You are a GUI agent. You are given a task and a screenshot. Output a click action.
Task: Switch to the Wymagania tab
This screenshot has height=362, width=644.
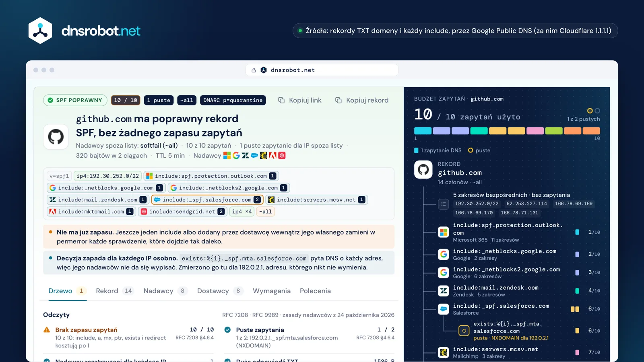(x=272, y=291)
